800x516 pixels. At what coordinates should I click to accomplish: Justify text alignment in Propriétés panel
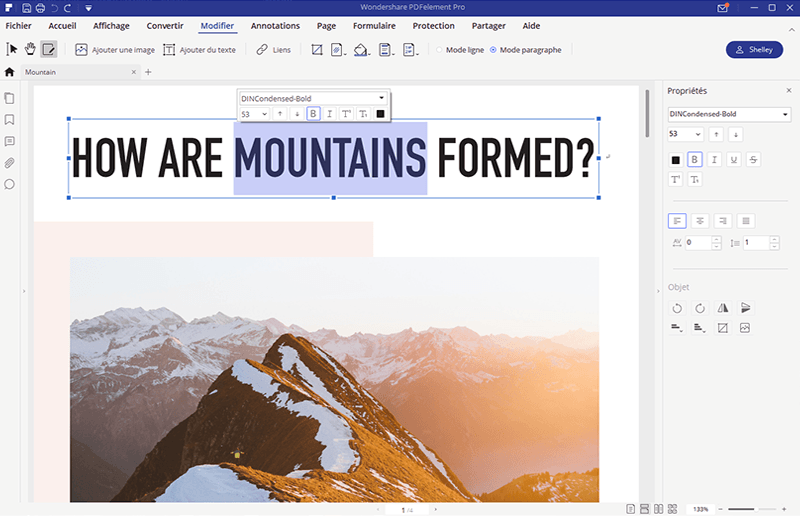pos(746,220)
